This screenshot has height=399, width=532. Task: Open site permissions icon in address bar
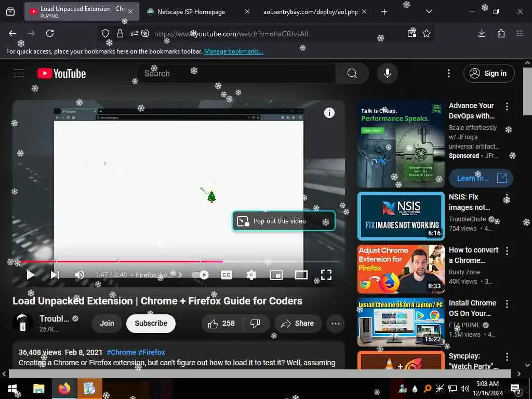point(135,33)
